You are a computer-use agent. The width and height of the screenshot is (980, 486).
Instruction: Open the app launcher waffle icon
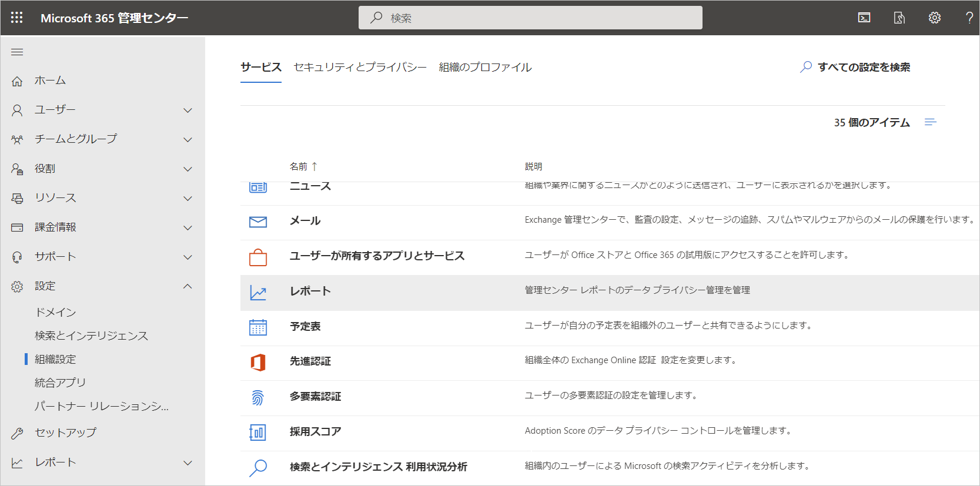pyautogui.click(x=16, y=18)
